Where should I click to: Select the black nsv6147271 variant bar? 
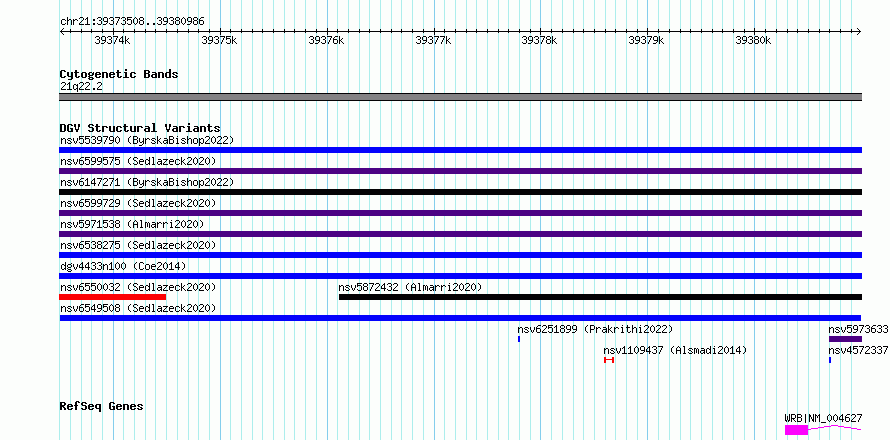click(x=460, y=192)
